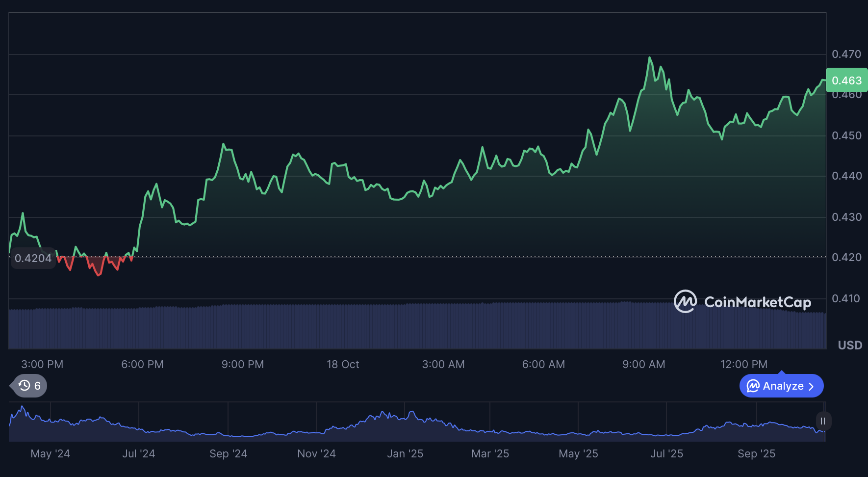This screenshot has width=868, height=477.
Task: Click the green 0.463 current price tag
Action: pyautogui.click(x=846, y=80)
